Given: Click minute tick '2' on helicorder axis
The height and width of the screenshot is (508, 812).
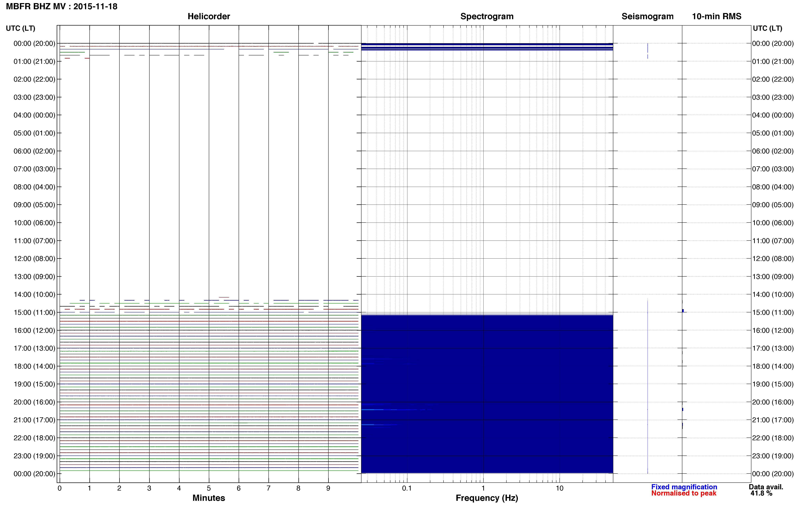Looking at the screenshot, I should (x=119, y=488).
